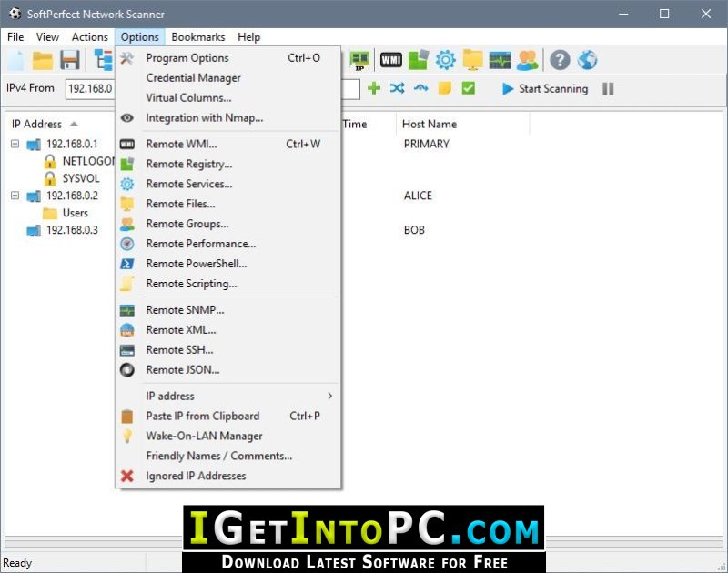Select Remote PowerShell menu entry
728x573 pixels.
228,264
